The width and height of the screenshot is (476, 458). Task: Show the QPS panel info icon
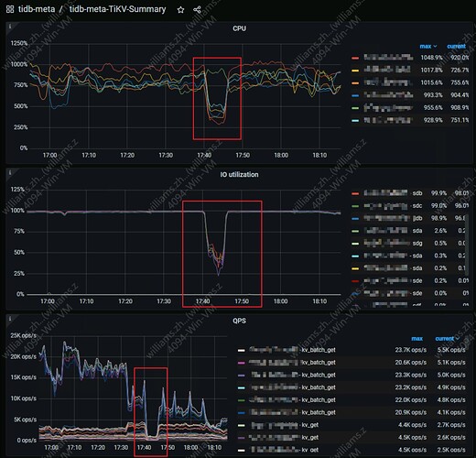tap(10, 319)
